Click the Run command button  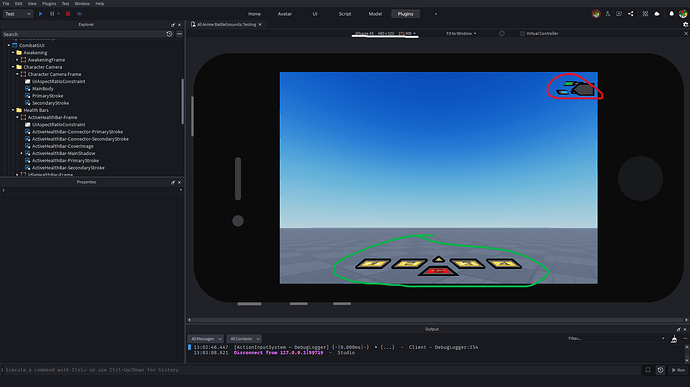[x=678, y=370]
